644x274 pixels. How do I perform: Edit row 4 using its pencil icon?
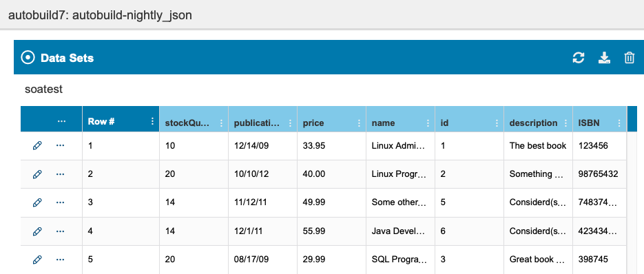[37, 231]
